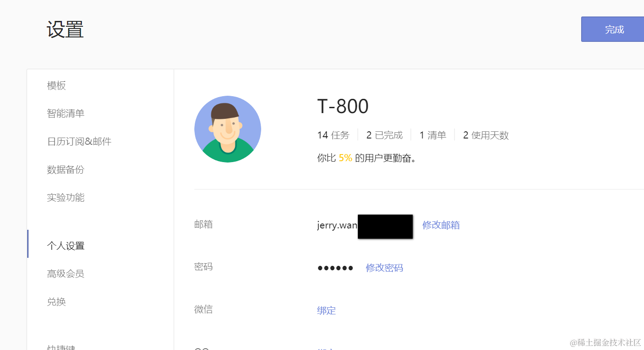Select 实验功能 in the sidebar

[66, 198]
